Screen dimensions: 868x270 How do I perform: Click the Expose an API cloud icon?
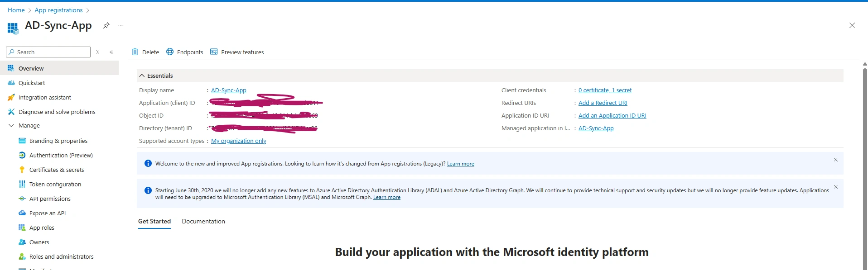22,213
